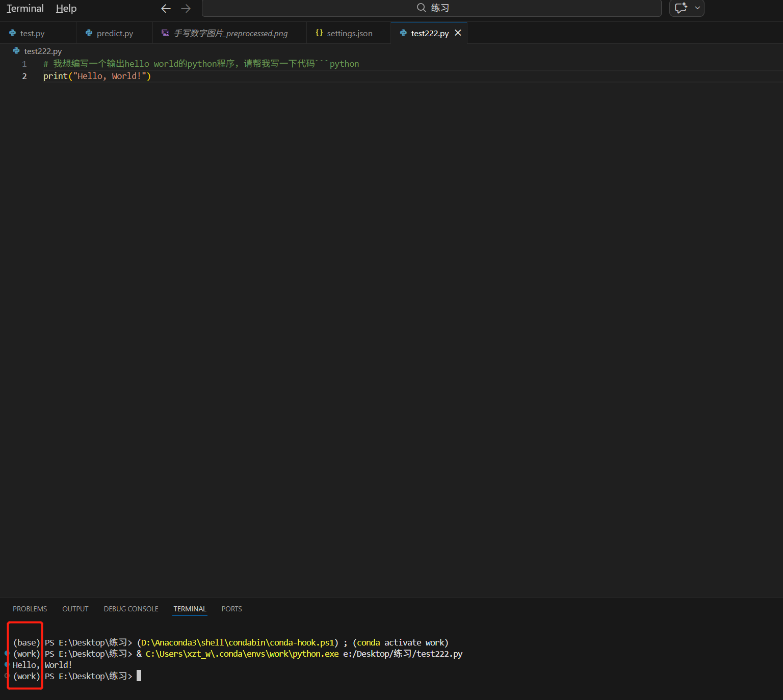The image size is (783, 700).
Task: Open the Help menu
Action: [66, 9]
